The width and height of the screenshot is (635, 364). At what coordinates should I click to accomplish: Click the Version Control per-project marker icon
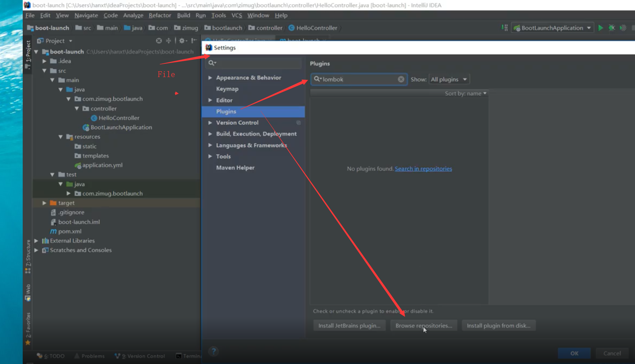pyautogui.click(x=298, y=123)
